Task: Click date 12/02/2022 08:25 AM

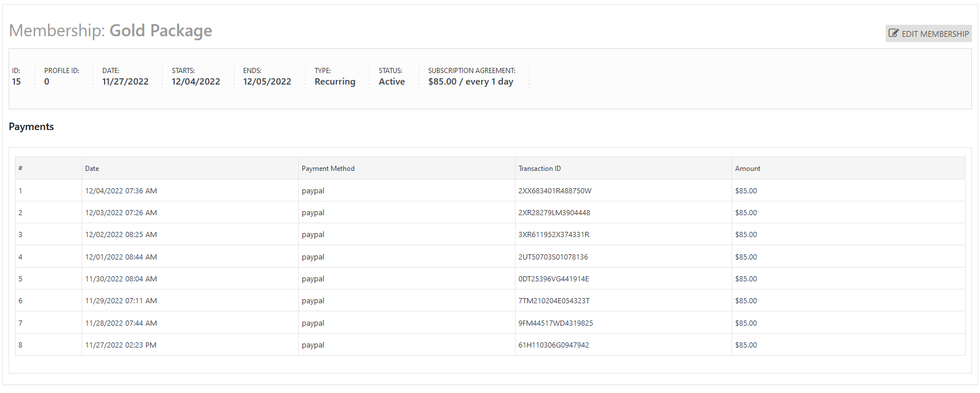Action: [x=121, y=235]
